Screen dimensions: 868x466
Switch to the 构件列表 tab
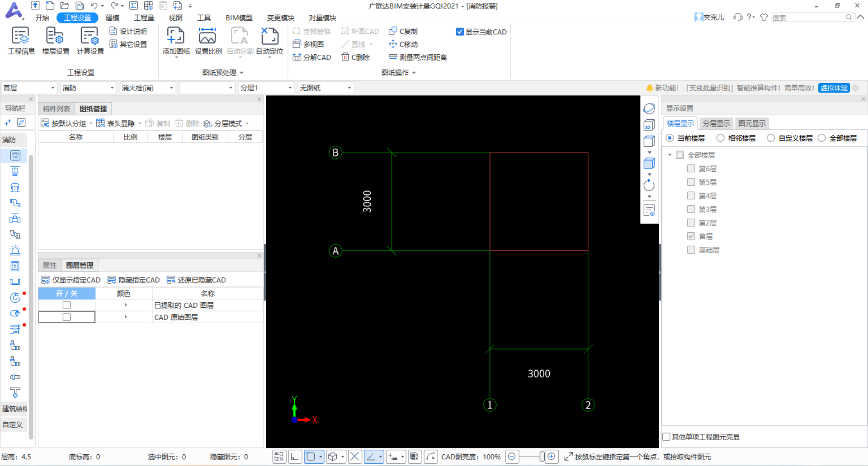tap(57, 108)
